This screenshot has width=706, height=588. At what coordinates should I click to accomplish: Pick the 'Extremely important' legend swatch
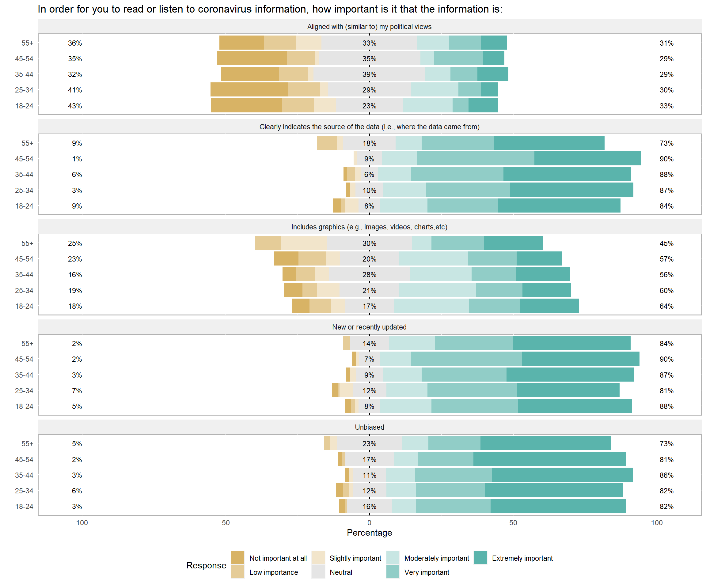pyautogui.click(x=480, y=558)
